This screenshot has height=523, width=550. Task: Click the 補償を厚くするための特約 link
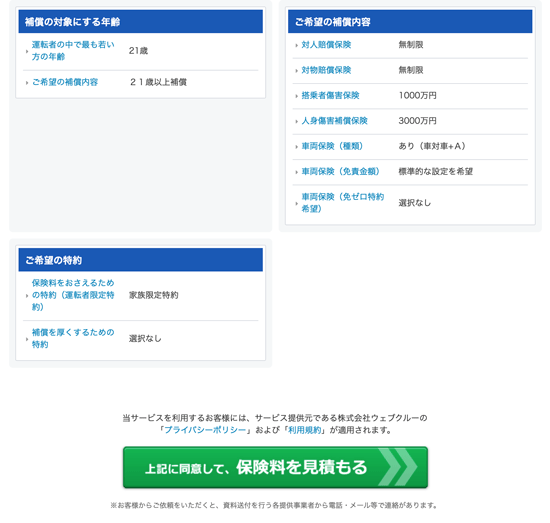click(x=73, y=338)
